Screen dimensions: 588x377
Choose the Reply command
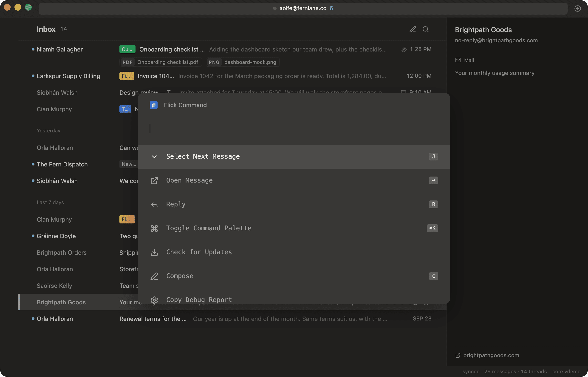294,205
